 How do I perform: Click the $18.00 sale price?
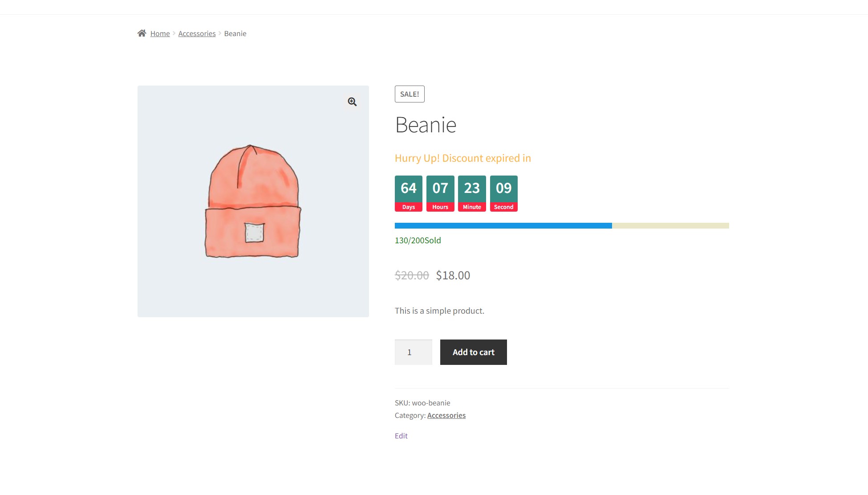(453, 275)
